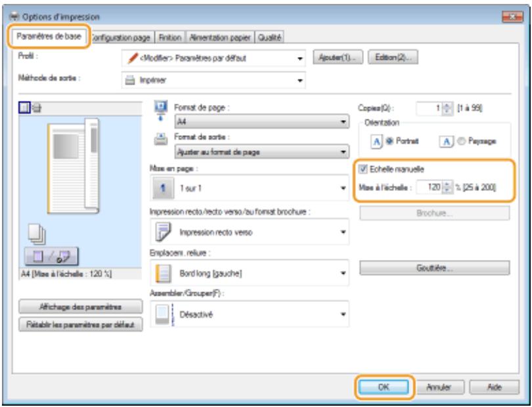Click printer icon in title bar

click(15, 16)
